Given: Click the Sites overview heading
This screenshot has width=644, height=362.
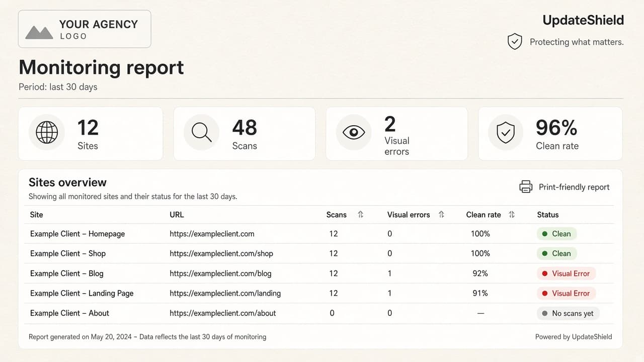Looking at the screenshot, I should click(67, 183).
